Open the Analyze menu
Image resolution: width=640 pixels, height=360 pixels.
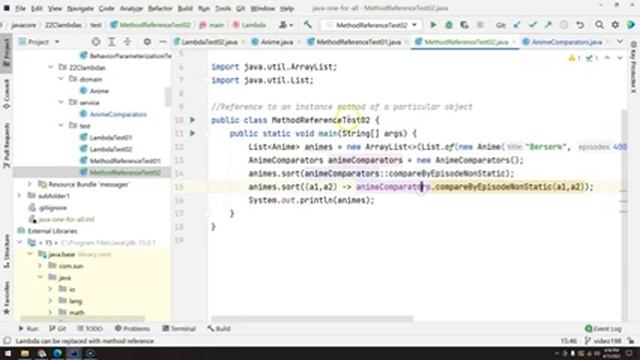[x=131, y=8]
